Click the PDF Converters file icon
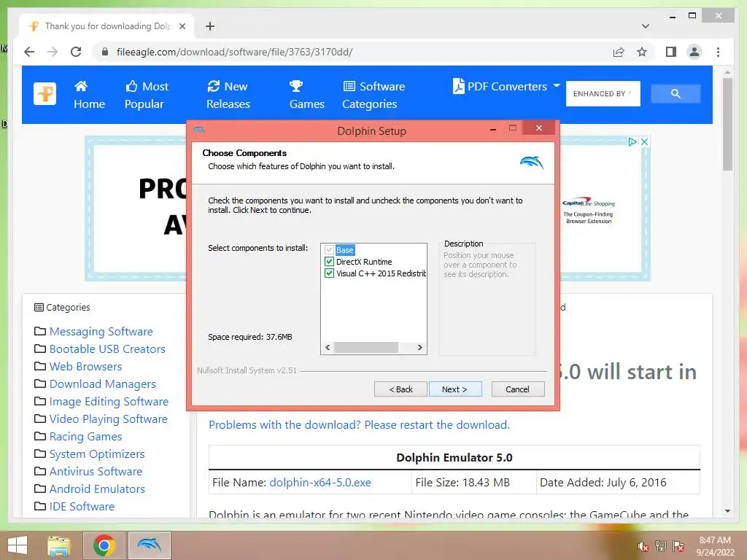The width and height of the screenshot is (747, 560). point(458,86)
